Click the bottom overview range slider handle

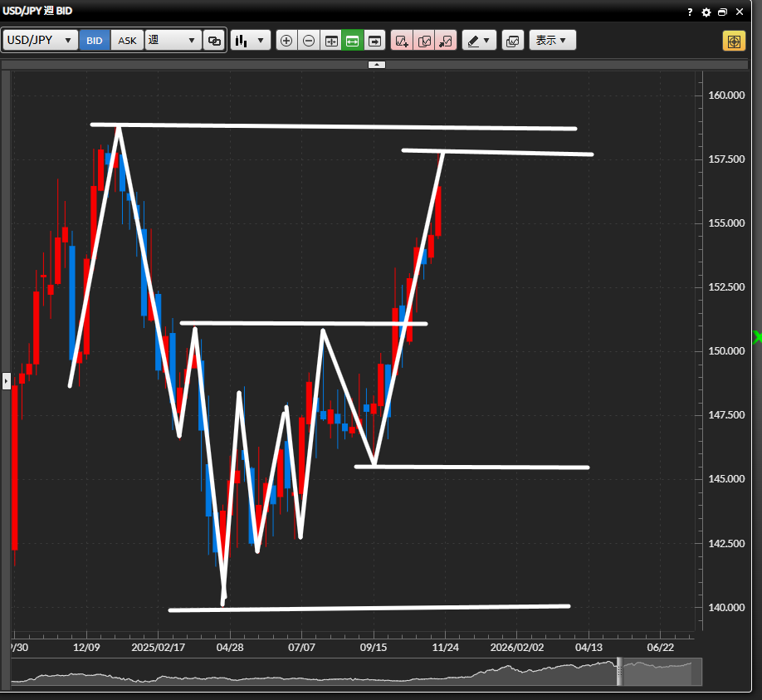point(618,673)
